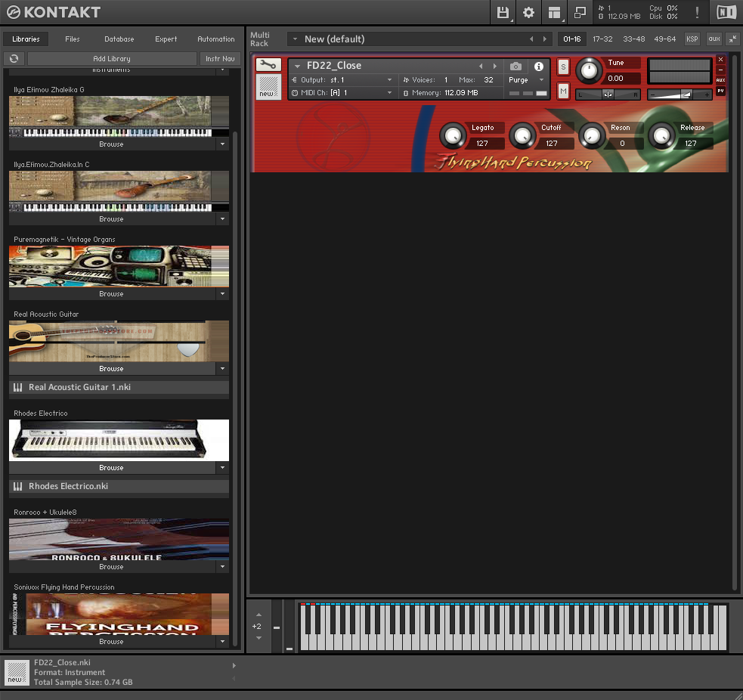Open Real Acoustic Guitar library options dropdown
This screenshot has height=700, width=743.
[223, 369]
